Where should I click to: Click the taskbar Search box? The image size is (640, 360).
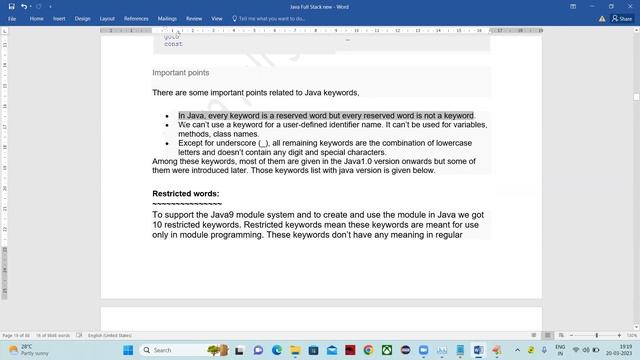click(184, 350)
